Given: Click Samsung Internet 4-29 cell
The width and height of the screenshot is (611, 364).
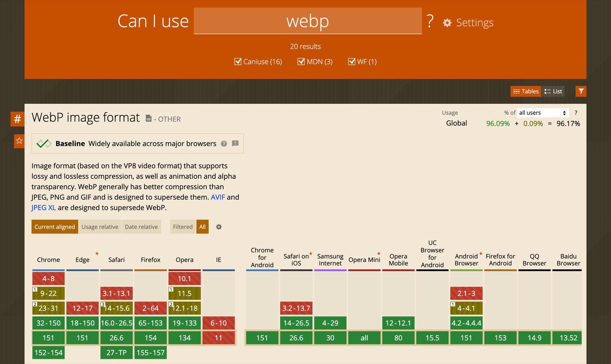Looking at the screenshot, I should (x=330, y=323).
